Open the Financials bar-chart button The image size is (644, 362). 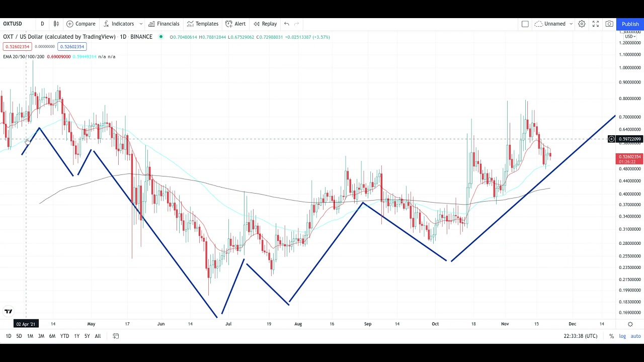pos(164,24)
